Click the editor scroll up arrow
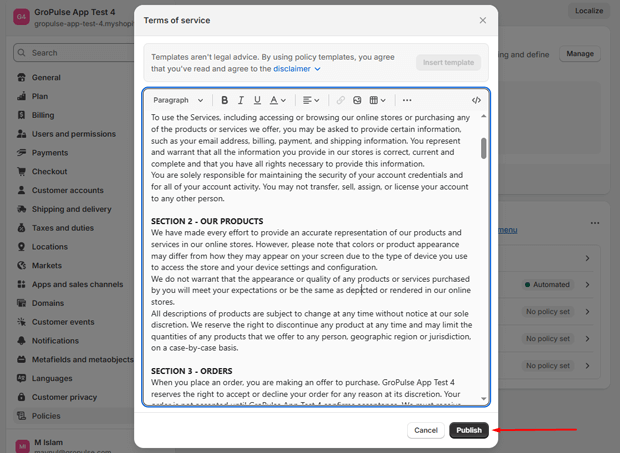The image size is (620, 453). pyautogui.click(x=484, y=116)
